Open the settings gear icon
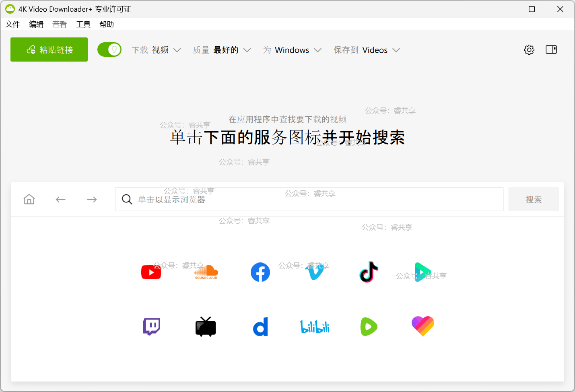The height and width of the screenshot is (392, 575). pos(529,50)
